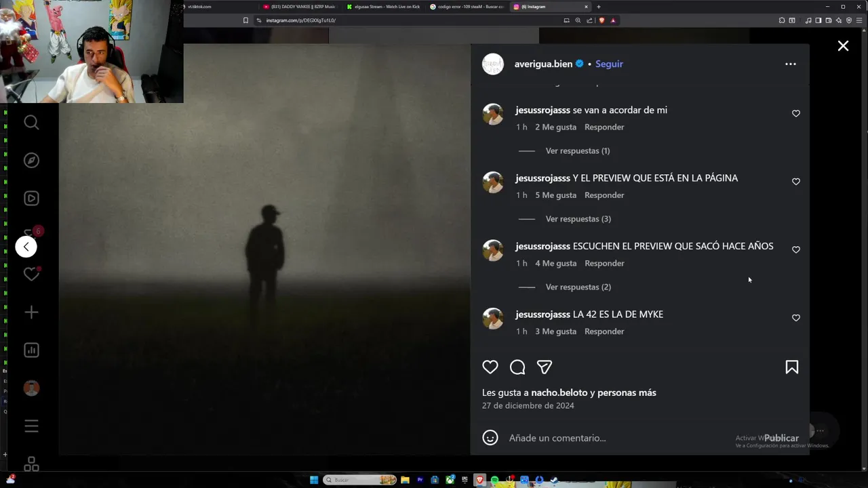
Task: Click "personas más" to see likers
Action: click(x=627, y=392)
